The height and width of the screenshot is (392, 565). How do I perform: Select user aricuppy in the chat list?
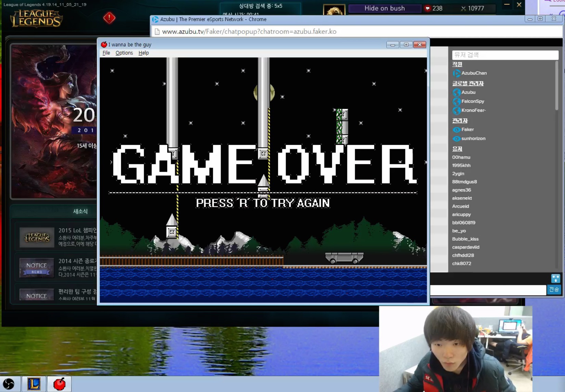coord(461,215)
